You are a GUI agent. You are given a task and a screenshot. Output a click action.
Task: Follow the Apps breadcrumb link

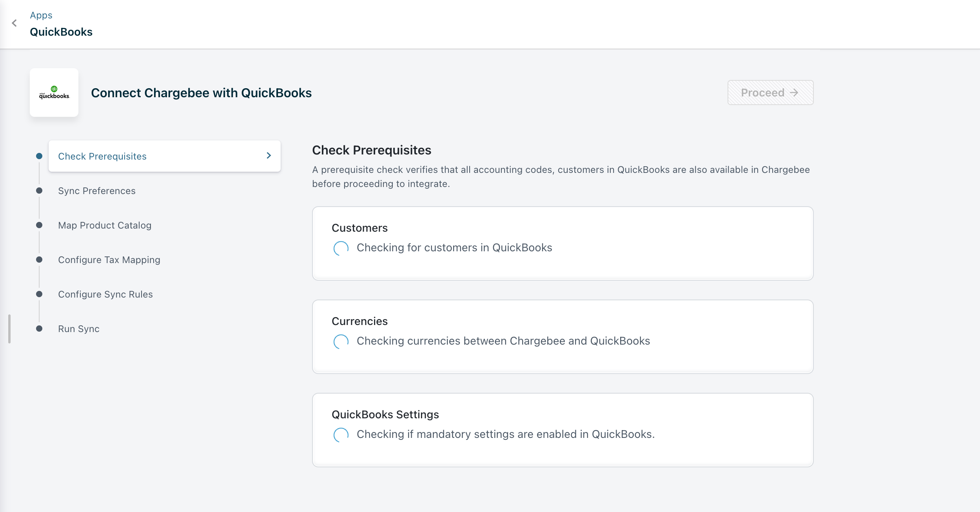(x=41, y=15)
